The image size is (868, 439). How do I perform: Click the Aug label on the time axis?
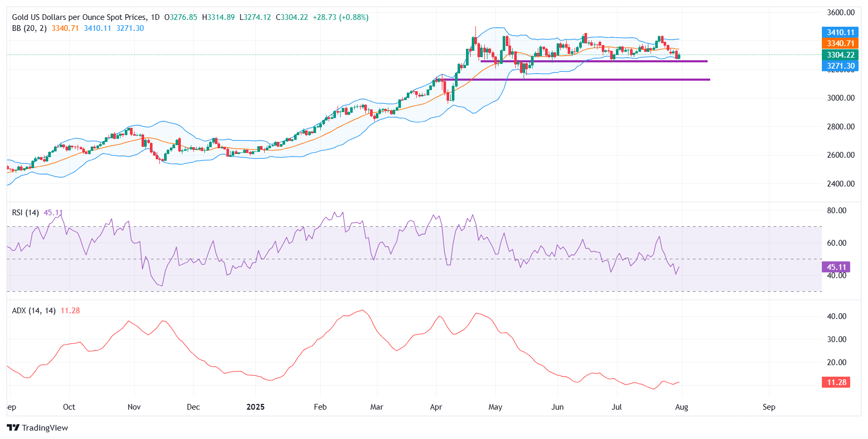coord(681,407)
